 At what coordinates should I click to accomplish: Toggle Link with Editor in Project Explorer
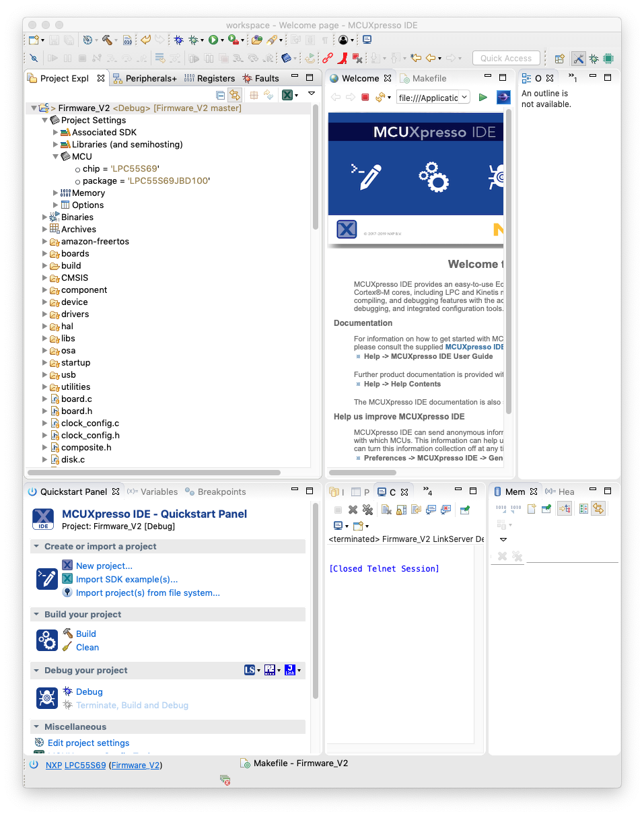234,95
